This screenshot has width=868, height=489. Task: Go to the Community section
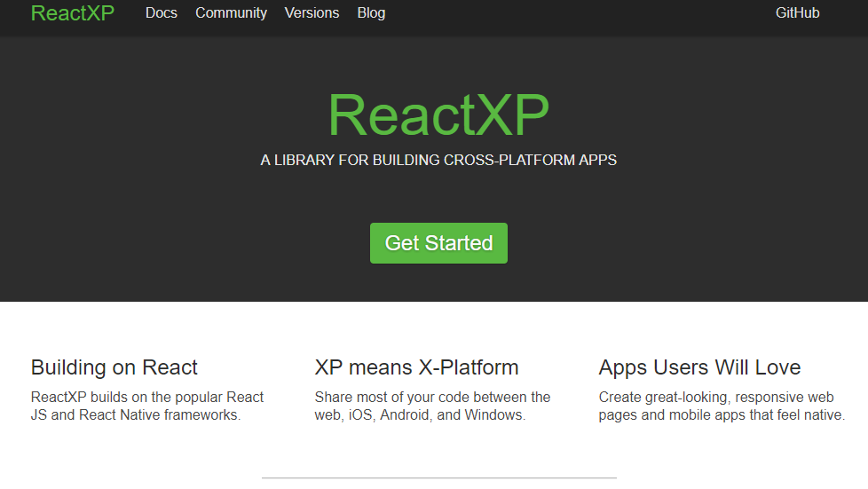[231, 12]
